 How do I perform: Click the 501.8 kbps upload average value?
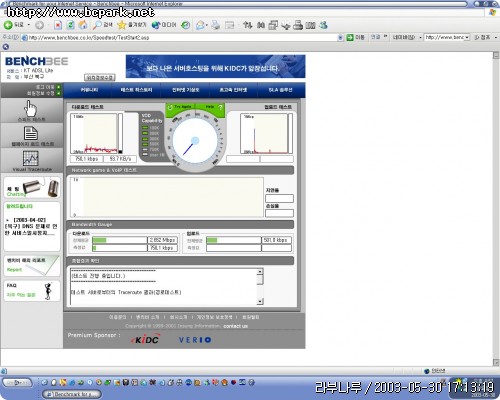(277, 240)
